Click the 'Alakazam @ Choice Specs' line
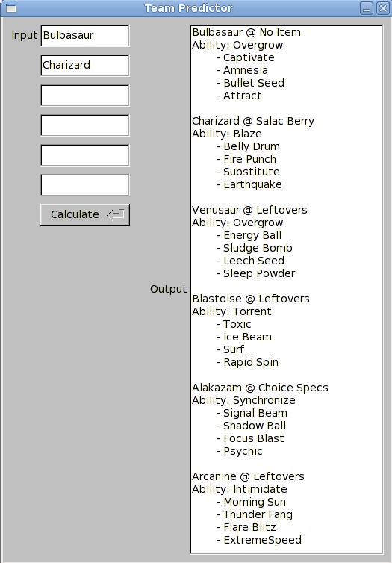Image resolution: width=392 pixels, height=563 pixels. point(260,388)
